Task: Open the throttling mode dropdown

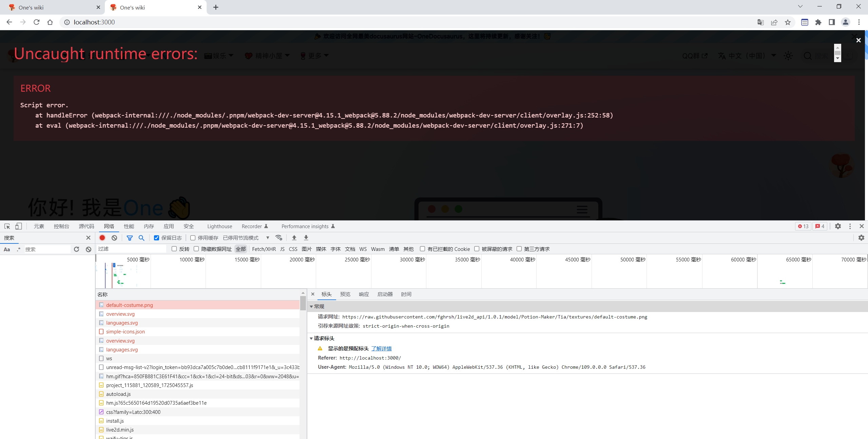Action: (x=246, y=238)
